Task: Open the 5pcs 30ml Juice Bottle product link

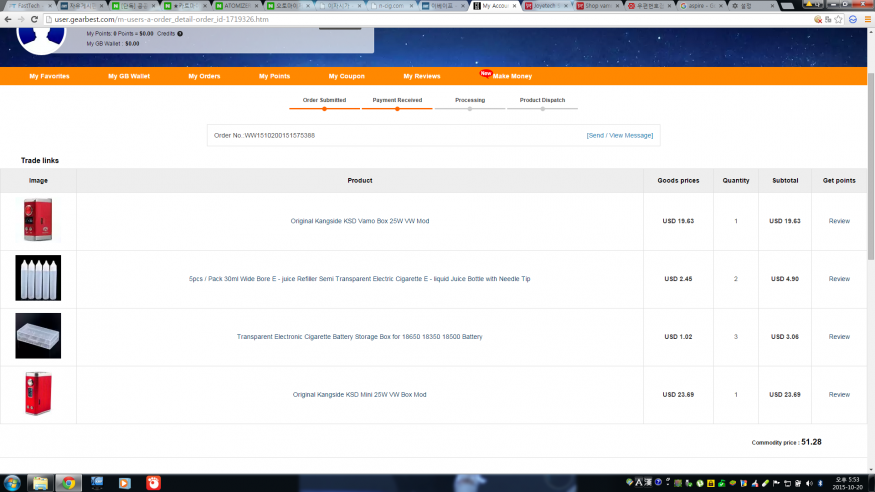Action: pyautogui.click(x=359, y=279)
